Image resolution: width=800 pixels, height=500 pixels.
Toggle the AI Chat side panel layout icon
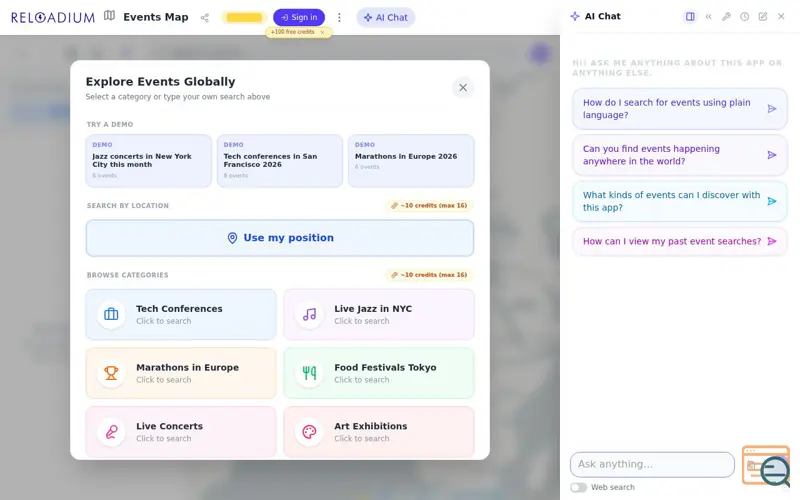coord(690,16)
